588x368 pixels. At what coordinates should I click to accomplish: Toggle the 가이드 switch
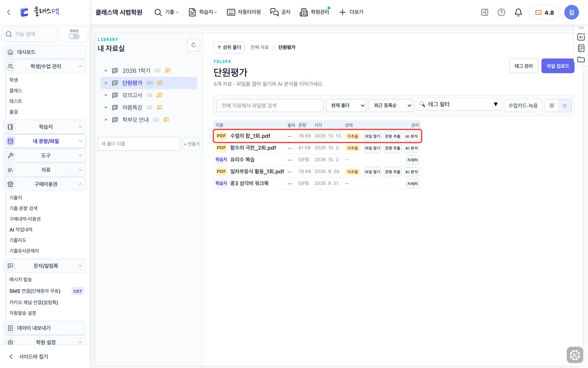pyautogui.click(x=74, y=36)
